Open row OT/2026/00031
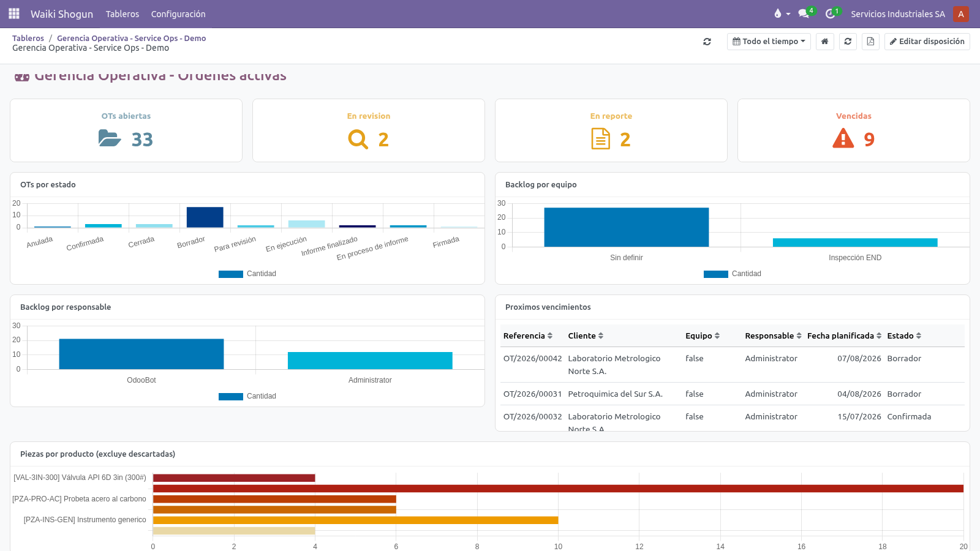The image size is (980, 551). [x=733, y=394]
